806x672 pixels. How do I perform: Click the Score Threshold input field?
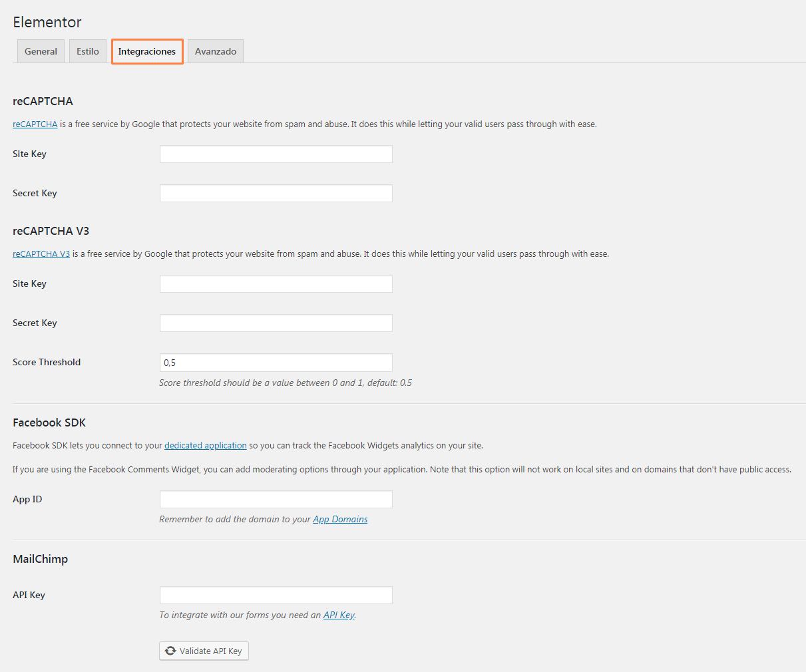coord(276,363)
